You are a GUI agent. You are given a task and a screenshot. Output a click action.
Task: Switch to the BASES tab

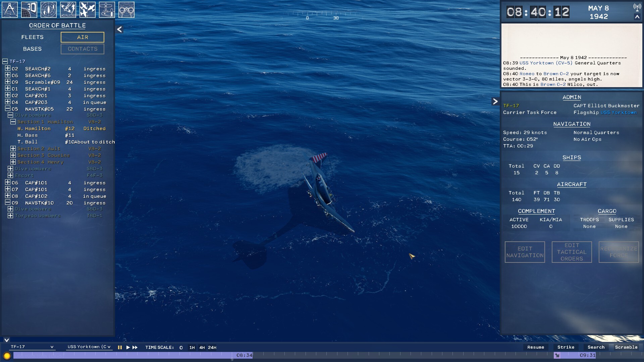32,49
